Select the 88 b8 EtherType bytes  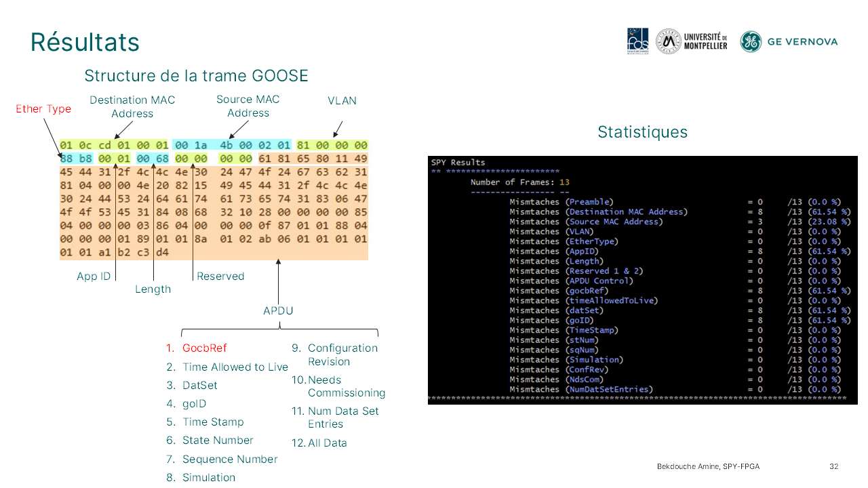click(x=76, y=159)
